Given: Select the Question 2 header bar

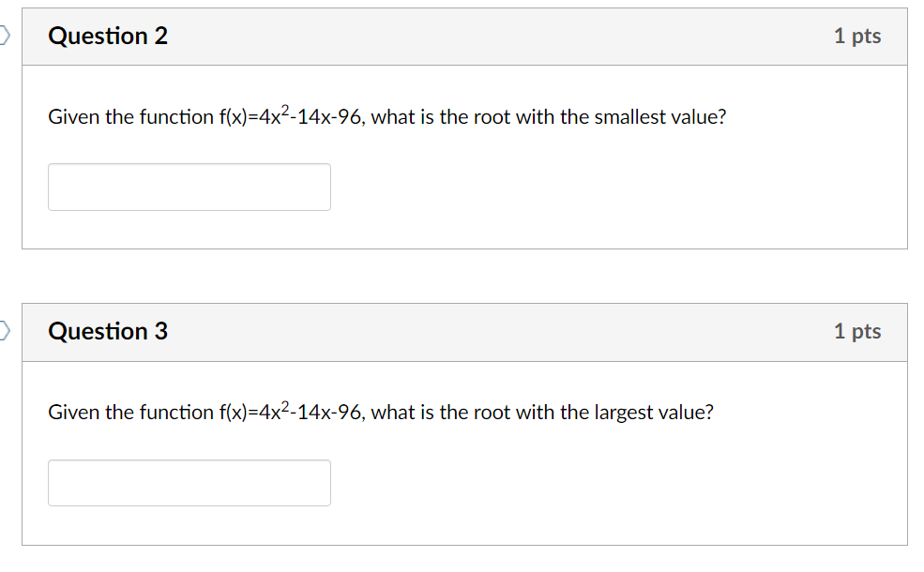Looking at the screenshot, I should pyautogui.click(x=464, y=36).
